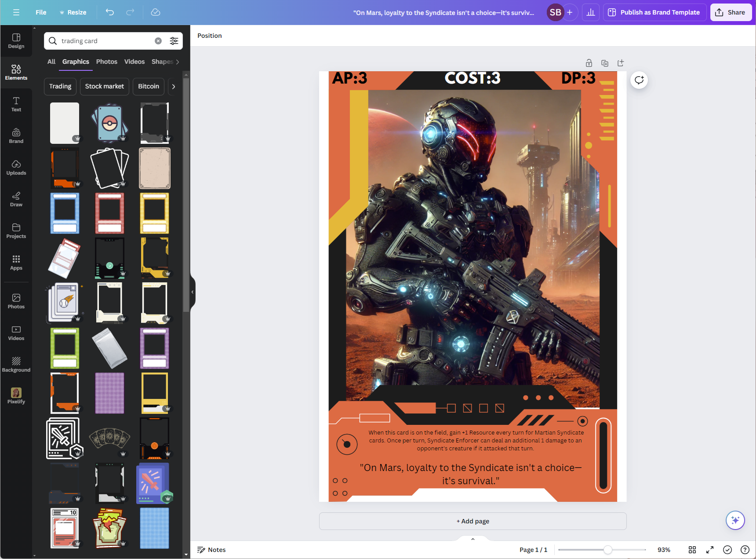The image size is (756, 559).
Task: Open the File menu
Action: [41, 12]
